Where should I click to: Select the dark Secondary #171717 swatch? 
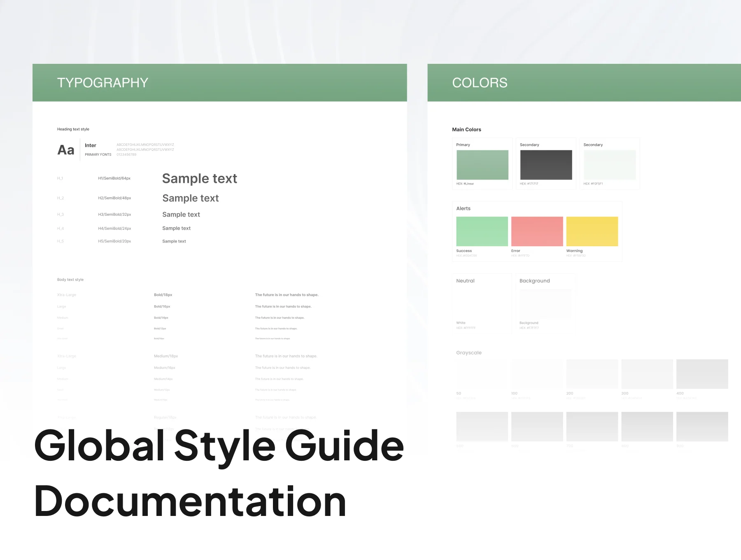[x=546, y=165]
